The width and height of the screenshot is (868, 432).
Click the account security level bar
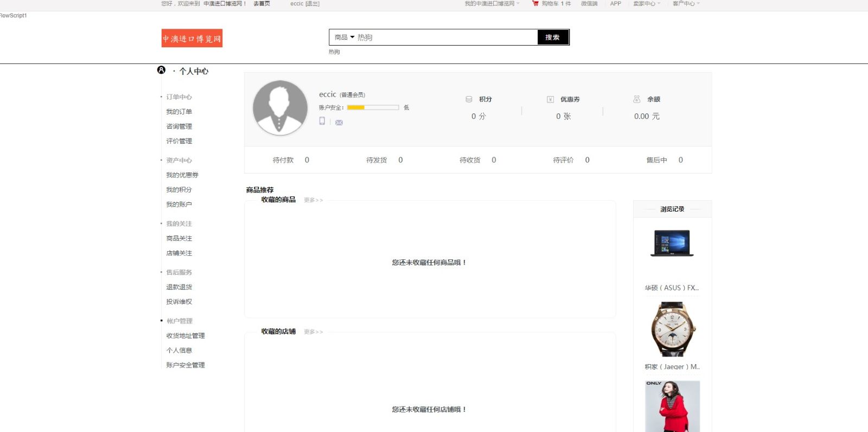click(373, 107)
